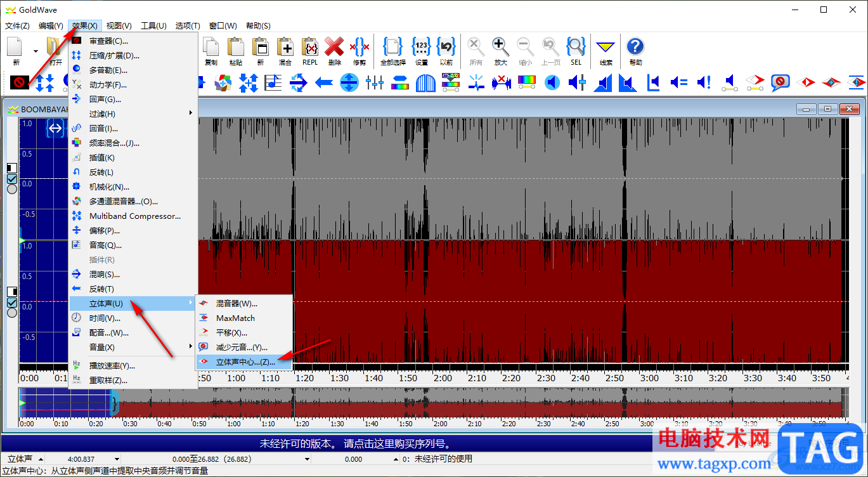The height and width of the screenshot is (477, 868).
Task: Toggle the lower channel checkbox
Action: pyautogui.click(x=11, y=302)
